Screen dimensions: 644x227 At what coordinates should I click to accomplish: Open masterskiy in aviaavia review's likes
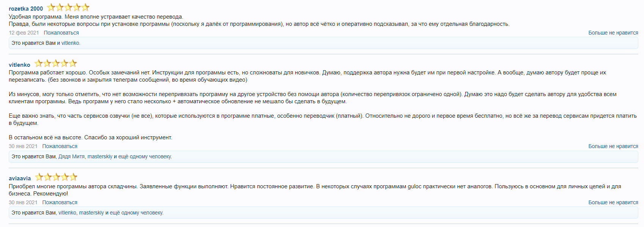[x=91, y=213]
